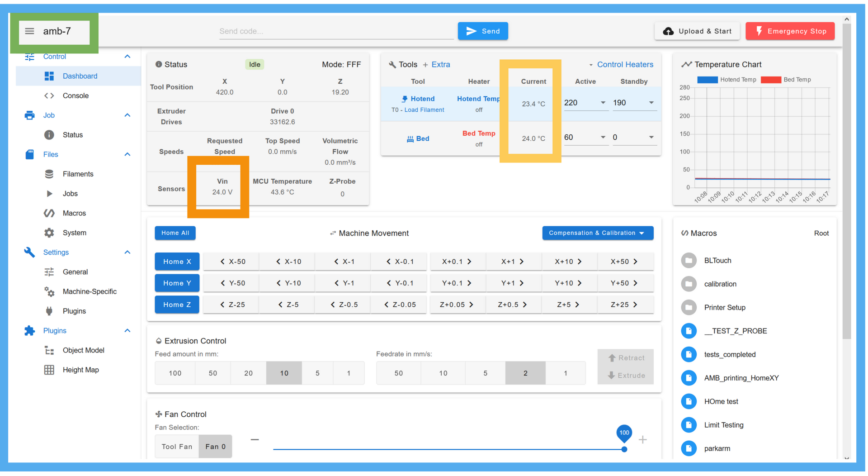Expand Compensation & Calibration dropdown

pos(598,233)
